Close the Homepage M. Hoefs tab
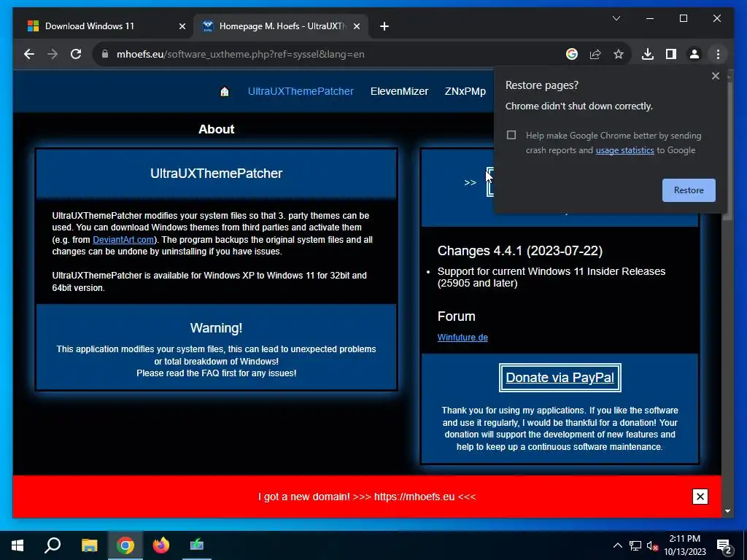The width and height of the screenshot is (747, 560). [x=356, y=26]
